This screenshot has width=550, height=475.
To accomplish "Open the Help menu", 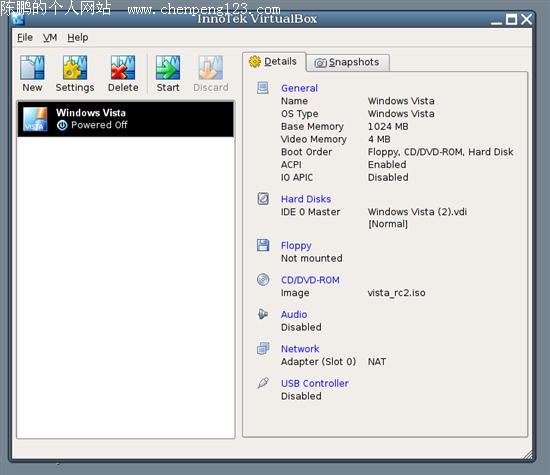I will [78, 37].
